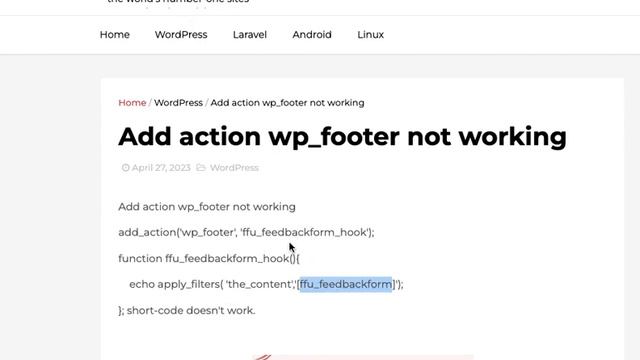Click the folder icon beside category
This screenshot has width=640, height=360.
pos(201,168)
